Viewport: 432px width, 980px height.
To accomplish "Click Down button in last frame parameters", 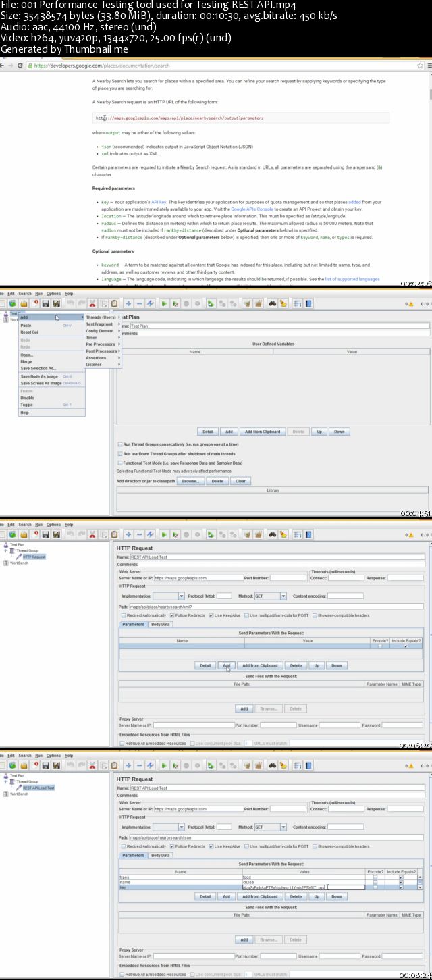I will (336, 896).
